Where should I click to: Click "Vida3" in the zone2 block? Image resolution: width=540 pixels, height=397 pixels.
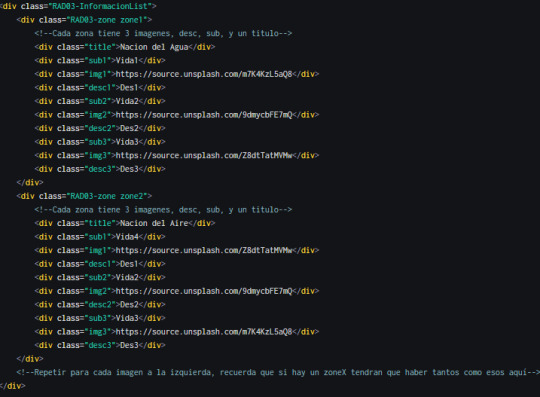(127, 318)
